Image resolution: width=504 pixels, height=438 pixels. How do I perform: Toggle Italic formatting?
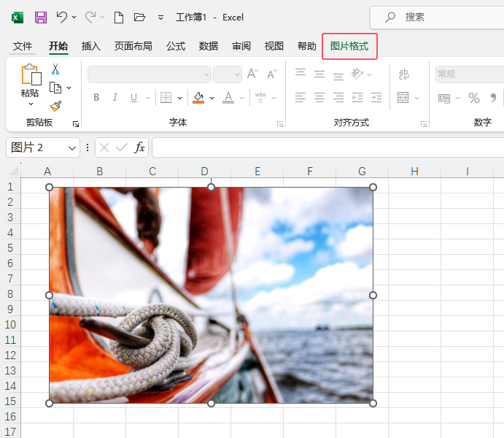115,97
